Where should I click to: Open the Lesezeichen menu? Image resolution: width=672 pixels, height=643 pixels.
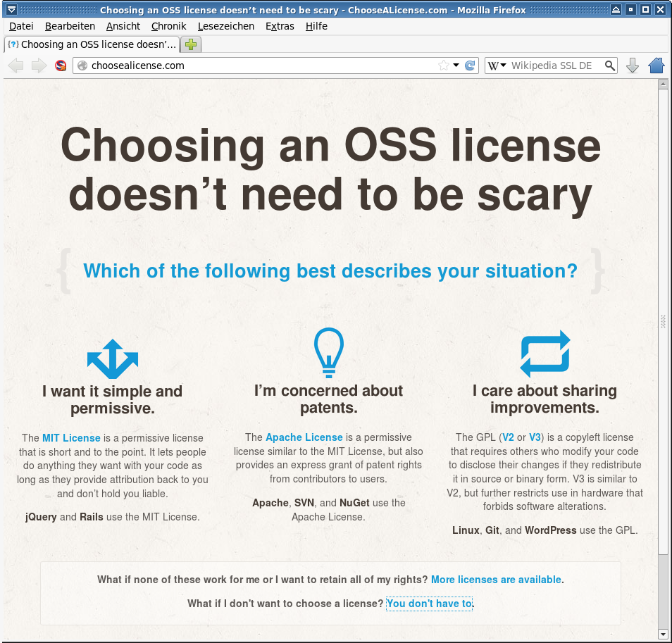[x=226, y=26]
